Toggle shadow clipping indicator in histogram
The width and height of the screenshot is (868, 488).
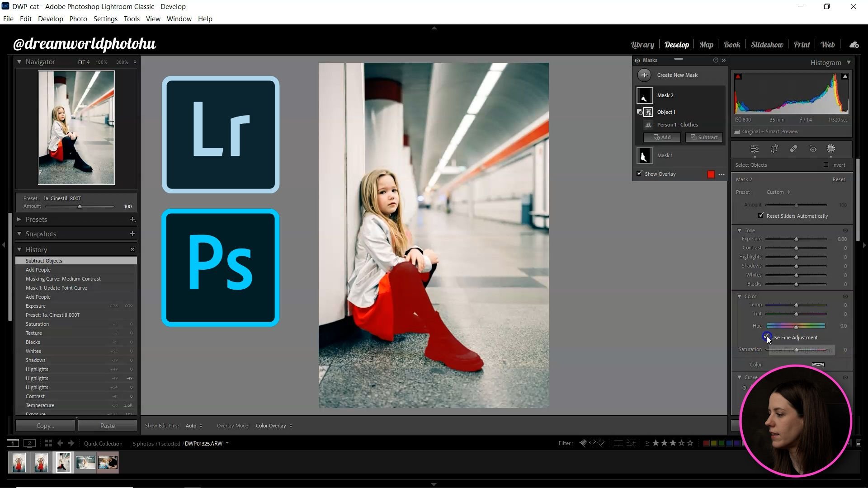pyautogui.click(x=738, y=76)
